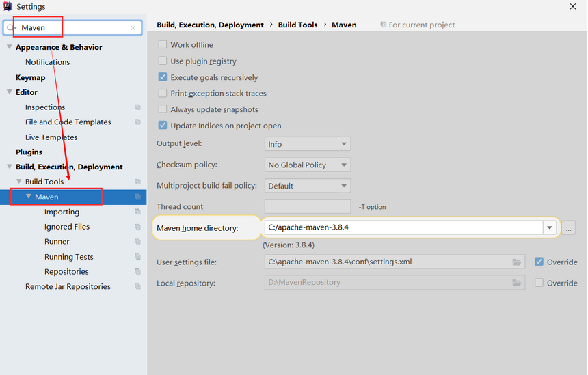Click the project-level icon beside Repositories

[x=137, y=272]
